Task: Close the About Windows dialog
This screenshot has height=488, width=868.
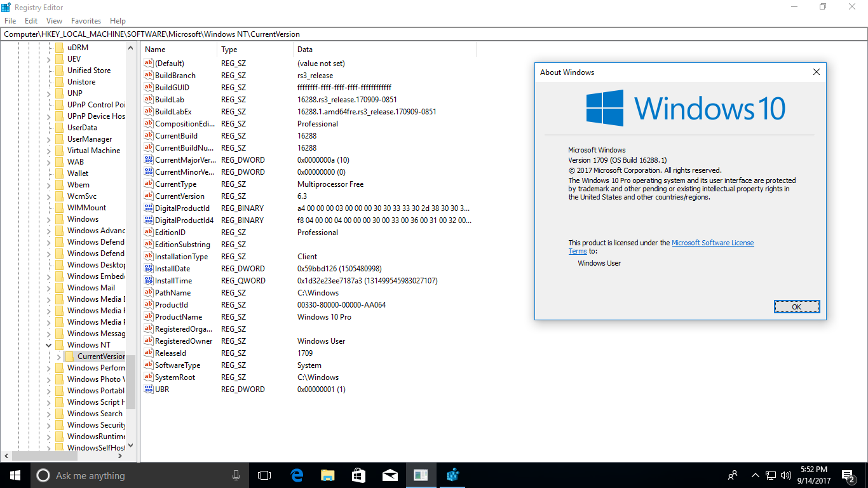Action: [x=816, y=72]
